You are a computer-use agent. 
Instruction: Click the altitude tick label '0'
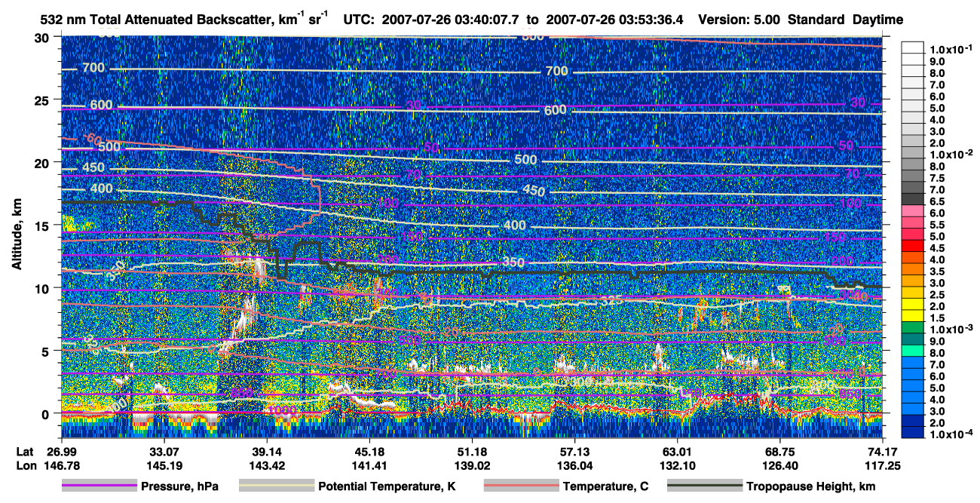(x=47, y=414)
